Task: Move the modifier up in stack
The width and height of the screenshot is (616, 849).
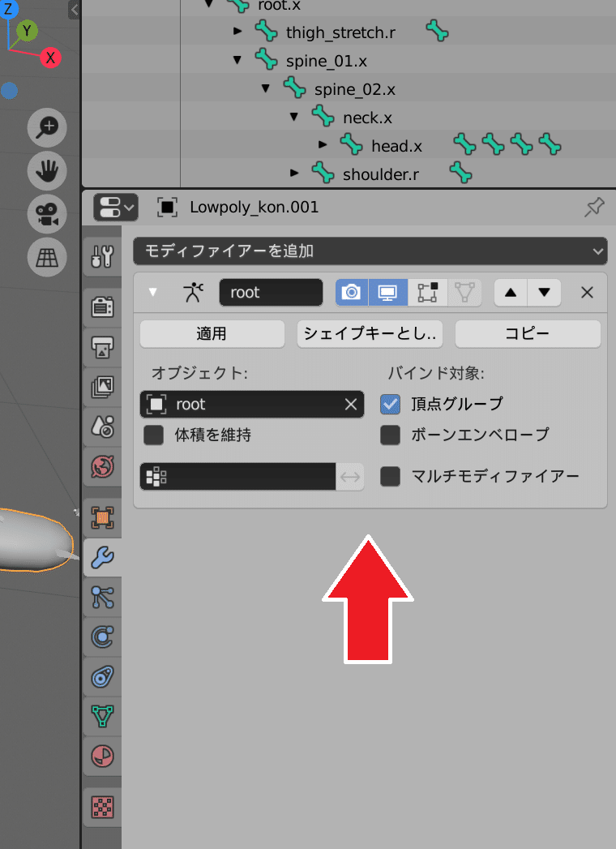Action: point(511,293)
